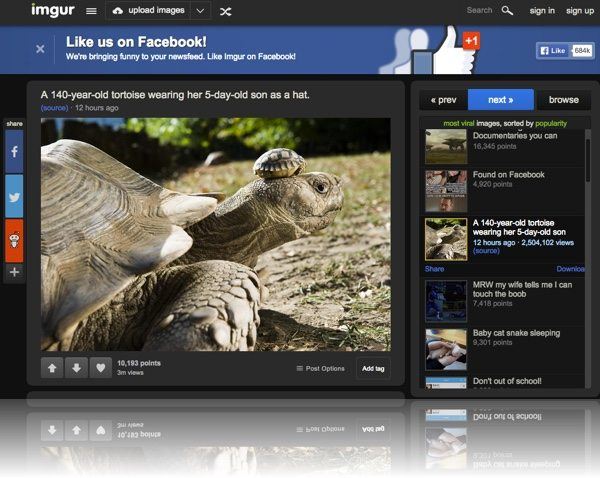The height and width of the screenshot is (478, 600).
Task: Change the most viral section filter
Action: tap(458, 123)
